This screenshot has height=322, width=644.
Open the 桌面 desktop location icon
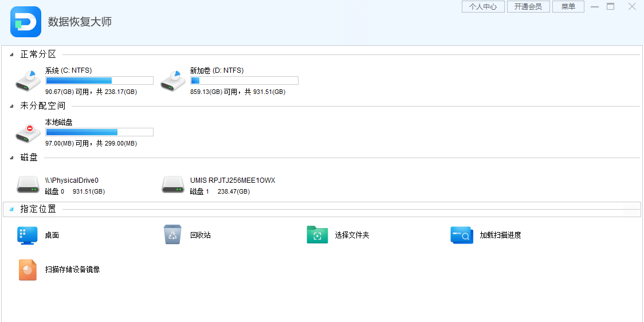point(28,235)
